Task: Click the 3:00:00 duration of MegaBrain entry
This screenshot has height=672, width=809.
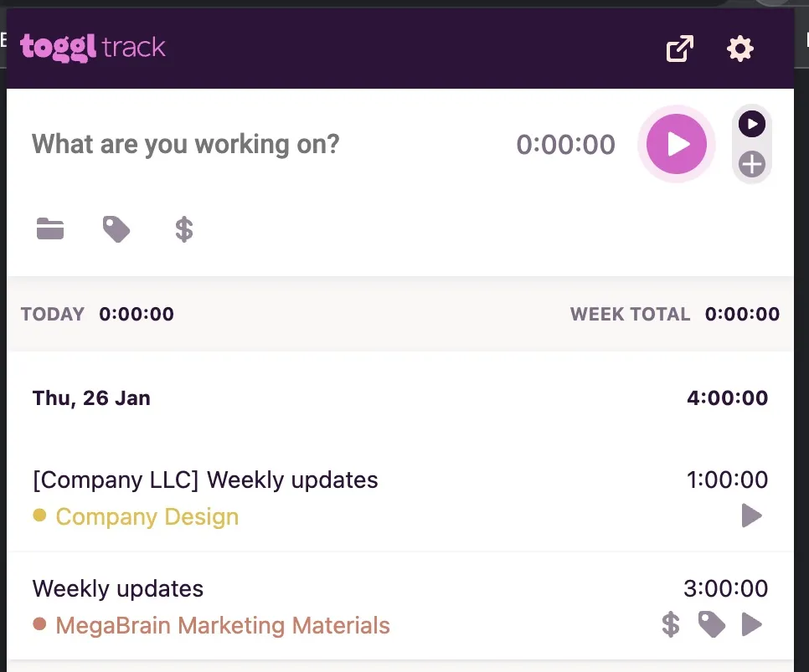Action: pos(725,588)
